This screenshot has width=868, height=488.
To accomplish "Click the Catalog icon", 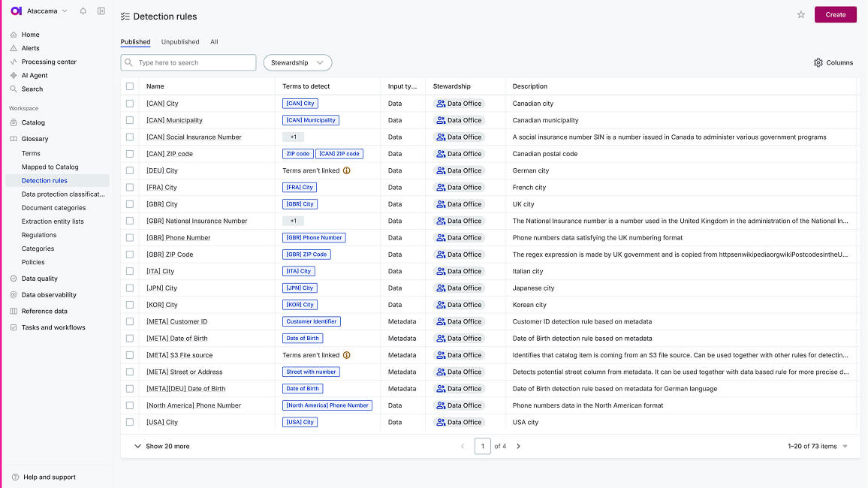I will (14, 122).
